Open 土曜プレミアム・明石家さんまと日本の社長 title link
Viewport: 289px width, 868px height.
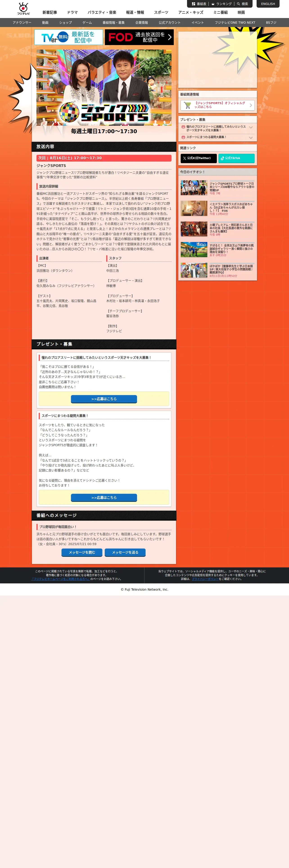click(x=232, y=228)
